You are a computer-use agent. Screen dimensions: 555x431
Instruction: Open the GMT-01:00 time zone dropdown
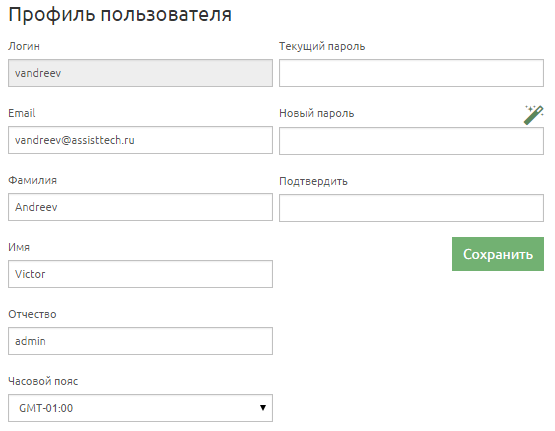[141, 408]
